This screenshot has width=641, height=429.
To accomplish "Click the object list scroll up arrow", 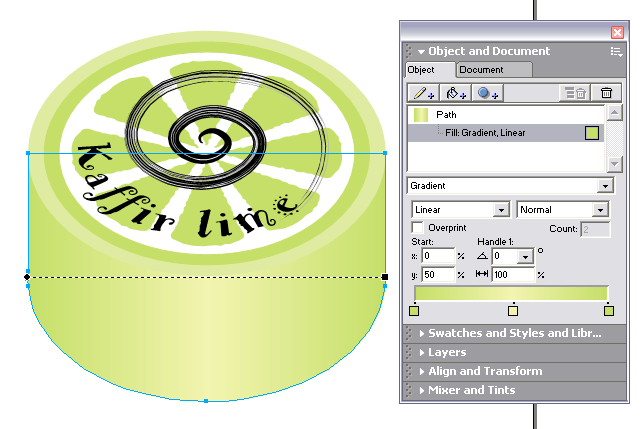I will [x=614, y=112].
